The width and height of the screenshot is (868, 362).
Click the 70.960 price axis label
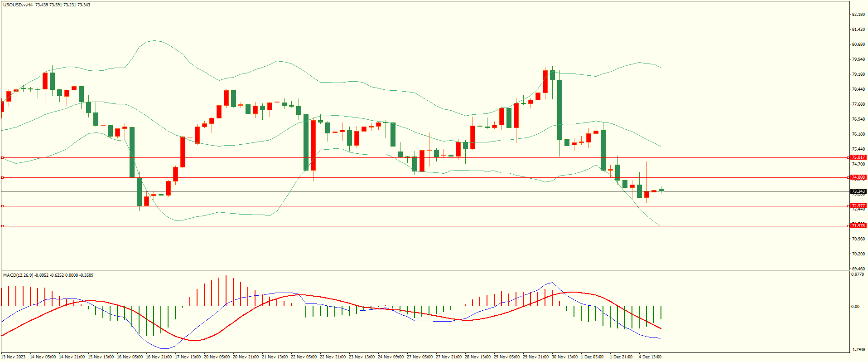(858, 239)
